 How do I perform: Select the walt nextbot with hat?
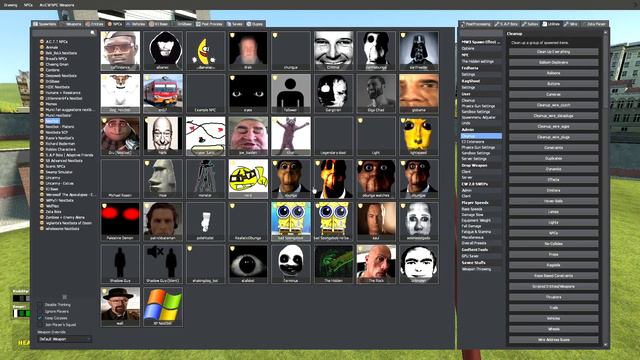[x=120, y=307]
